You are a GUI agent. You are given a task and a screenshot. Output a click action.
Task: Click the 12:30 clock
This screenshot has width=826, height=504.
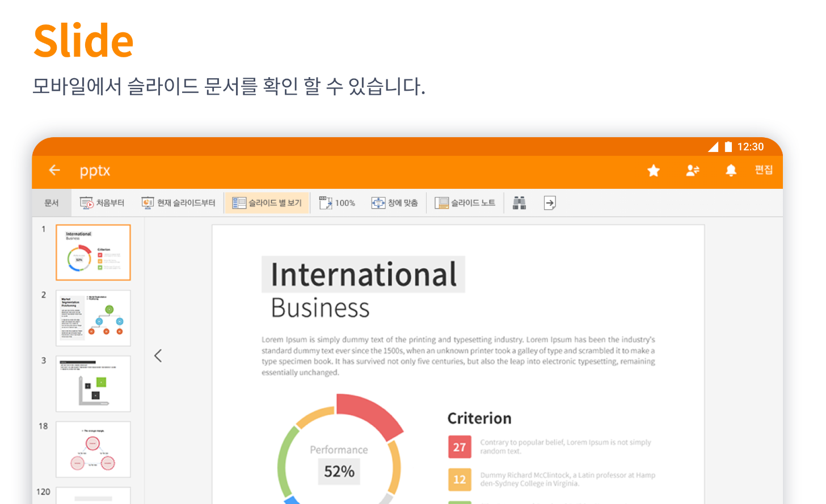[x=751, y=147]
